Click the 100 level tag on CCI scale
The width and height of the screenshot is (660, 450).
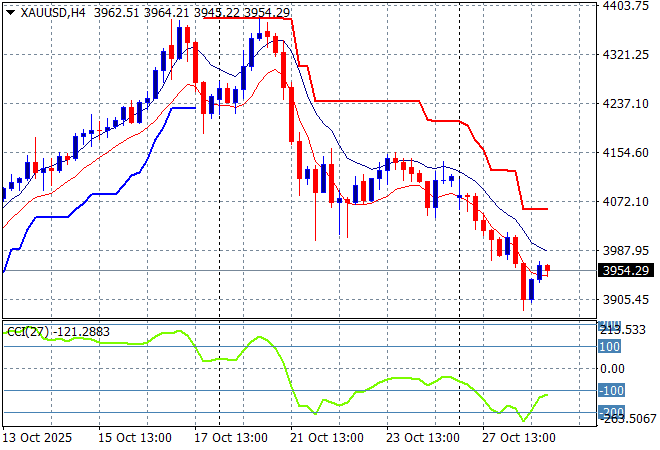(610, 346)
